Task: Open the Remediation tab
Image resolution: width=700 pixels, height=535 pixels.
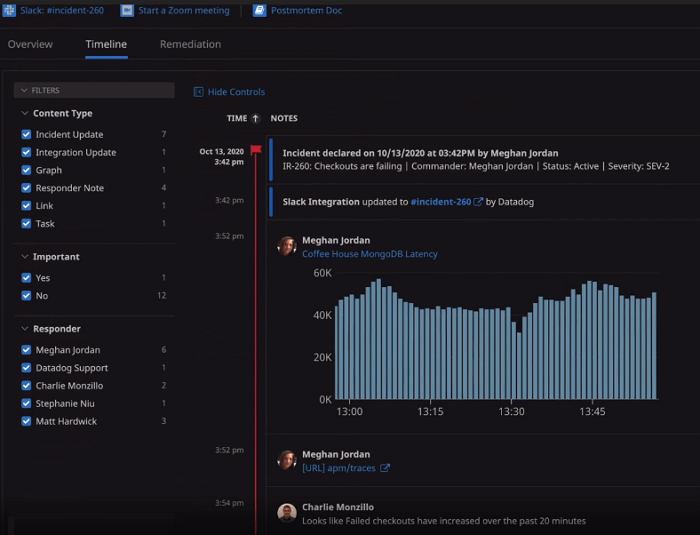Action: (x=190, y=44)
